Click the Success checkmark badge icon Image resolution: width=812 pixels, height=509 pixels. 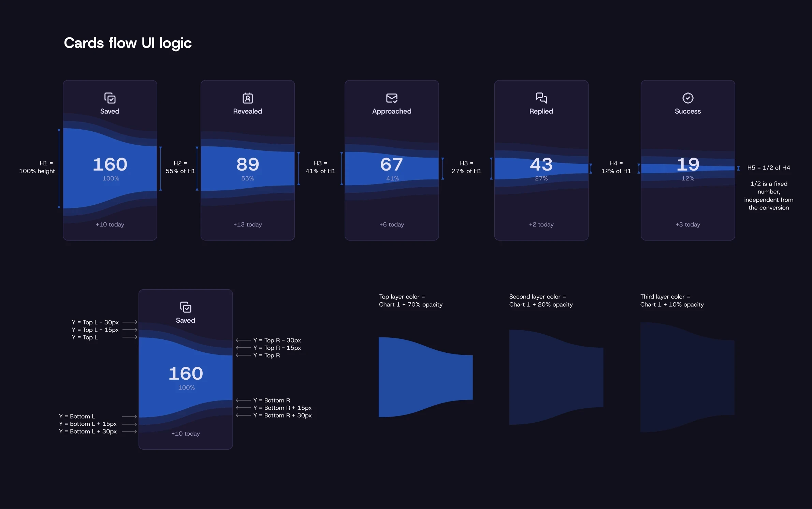pos(688,98)
